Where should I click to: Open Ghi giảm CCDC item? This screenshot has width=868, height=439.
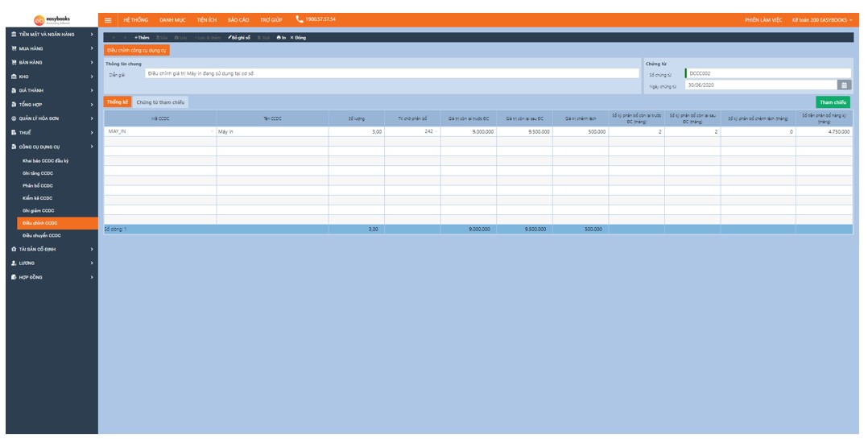[x=38, y=211]
